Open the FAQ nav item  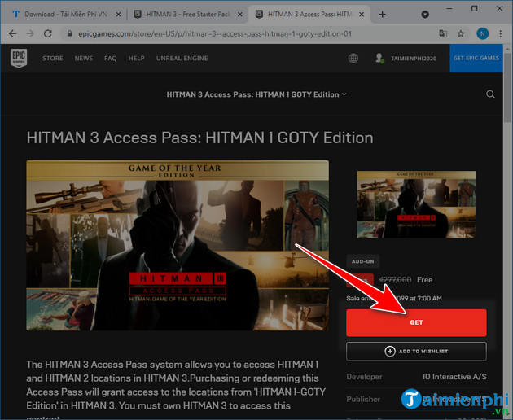(x=110, y=59)
